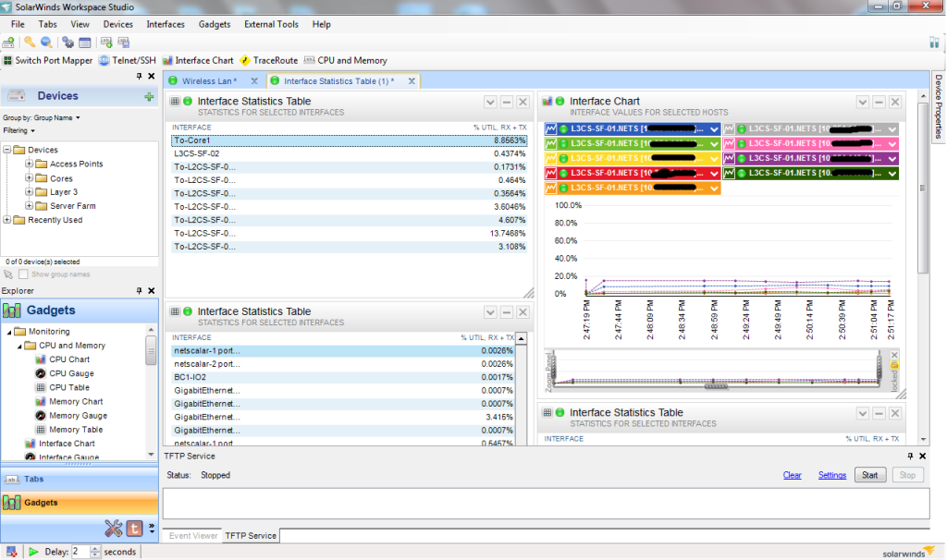Image resolution: width=947 pixels, height=560 pixels.
Task: Click the gold key credentials toolbar icon
Action: coord(30,43)
